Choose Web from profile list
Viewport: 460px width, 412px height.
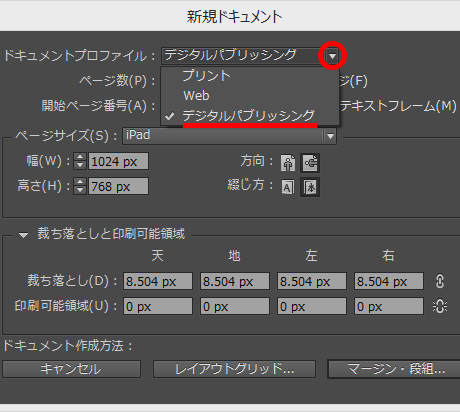(196, 96)
